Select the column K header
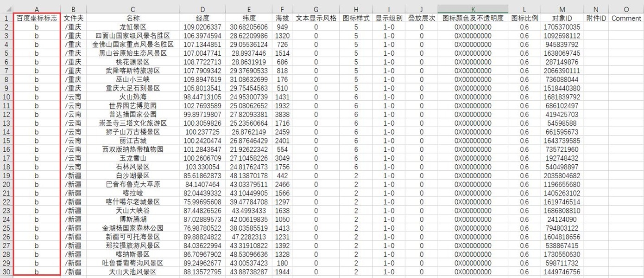Viewport: 644px width, 278px height. pos(473,9)
